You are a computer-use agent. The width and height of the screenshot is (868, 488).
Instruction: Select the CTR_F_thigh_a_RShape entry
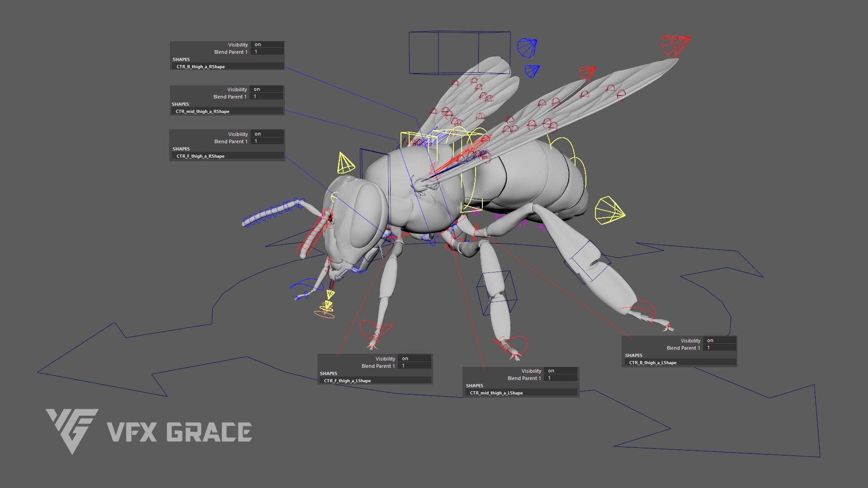[228, 156]
